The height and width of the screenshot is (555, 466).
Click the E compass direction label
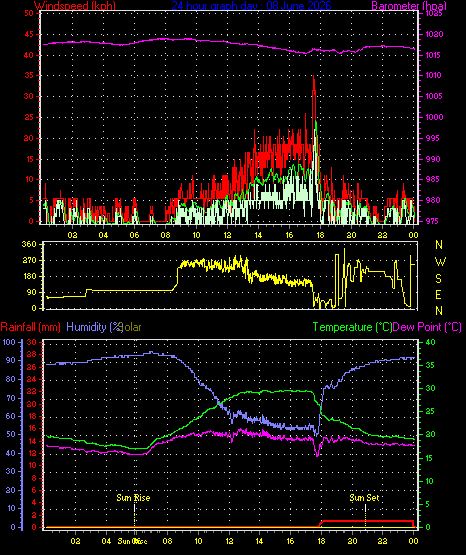[x=438, y=295]
